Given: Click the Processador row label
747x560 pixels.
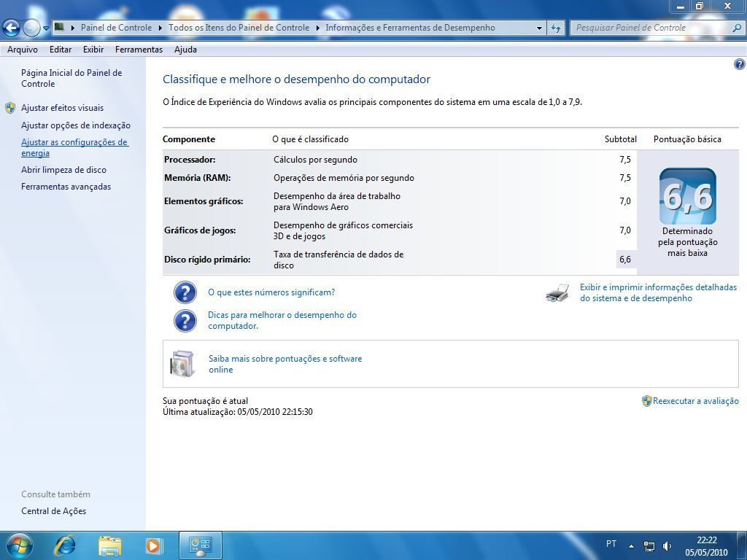Looking at the screenshot, I should (x=190, y=160).
